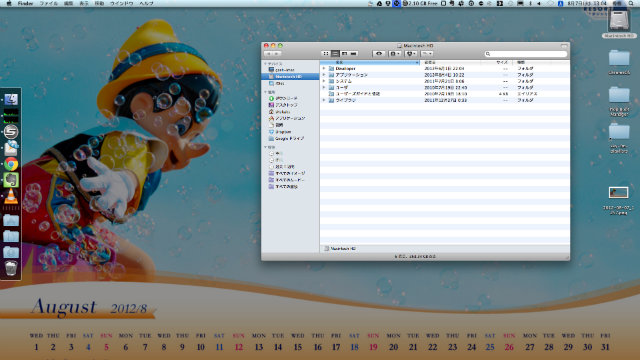
Task: Expand the ユーザ folder disclosure triangle
Action: click(324, 87)
